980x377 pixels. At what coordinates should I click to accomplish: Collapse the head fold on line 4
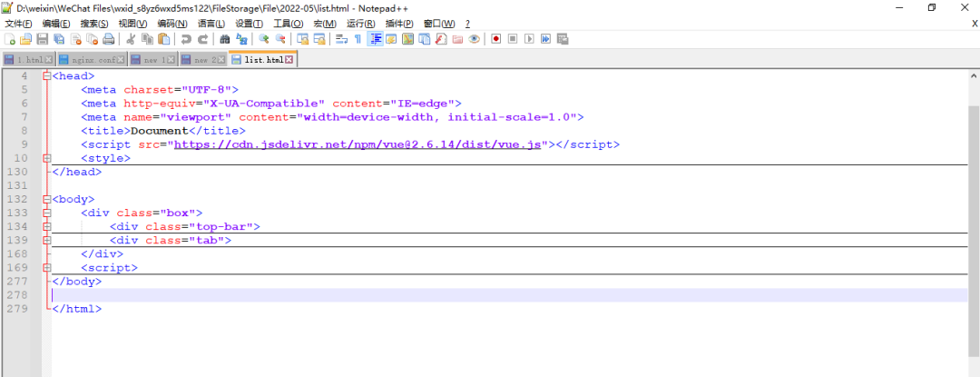(x=46, y=75)
